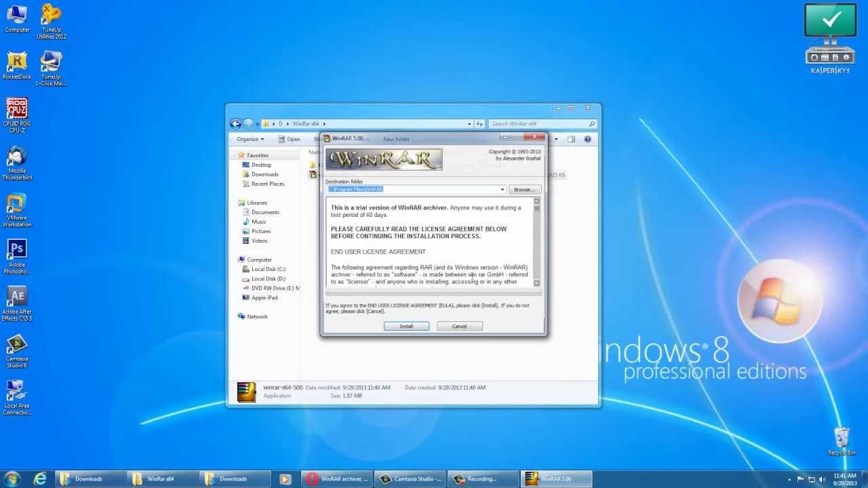Image resolution: width=868 pixels, height=488 pixels.
Task: Click Action Center flag in system tray
Action: (x=800, y=479)
